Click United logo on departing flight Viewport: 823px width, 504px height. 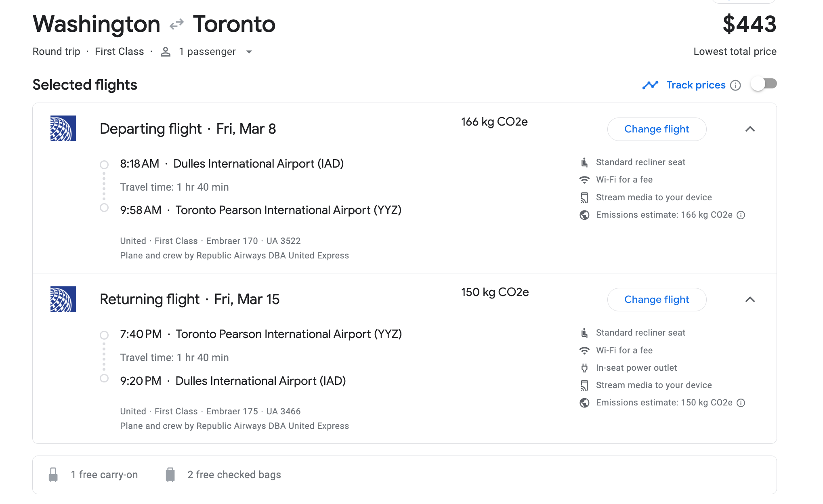(63, 128)
